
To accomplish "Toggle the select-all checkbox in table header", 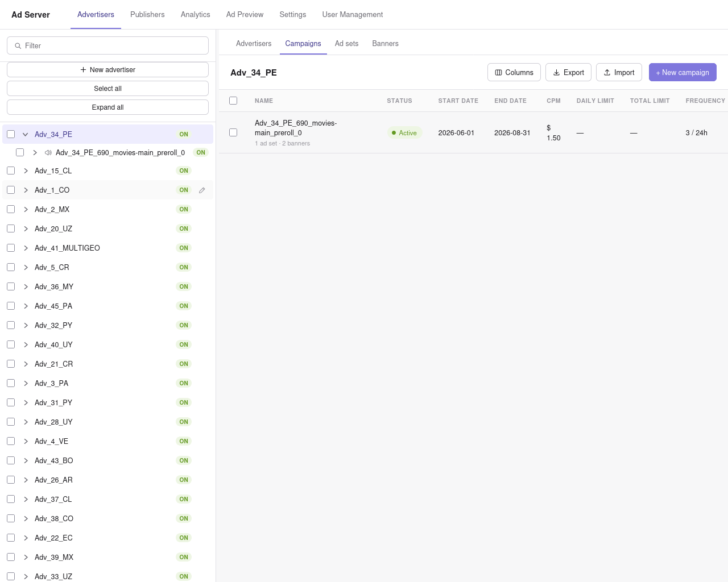I will coord(233,101).
